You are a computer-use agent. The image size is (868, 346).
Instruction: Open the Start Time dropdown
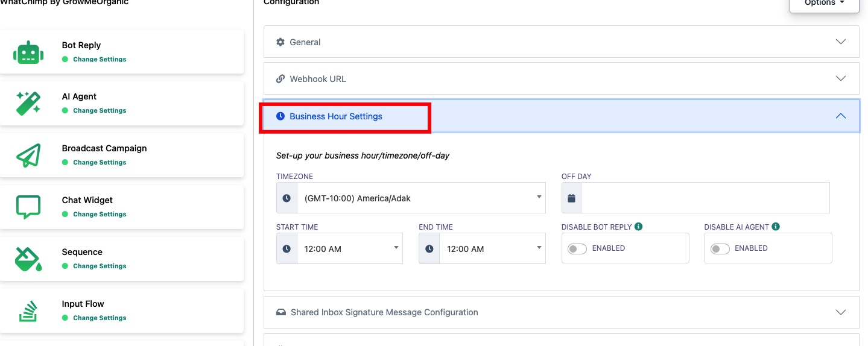tap(350, 249)
